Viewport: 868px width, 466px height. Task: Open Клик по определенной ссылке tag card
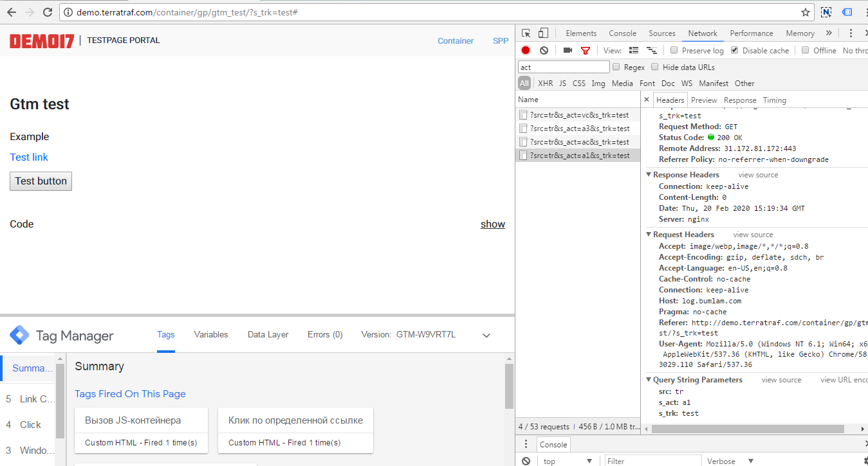[295, 430]
